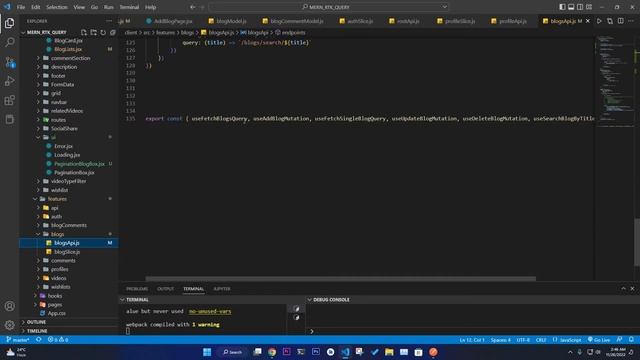Click the code minimap

pyautogui.click(x=615, y=82)
